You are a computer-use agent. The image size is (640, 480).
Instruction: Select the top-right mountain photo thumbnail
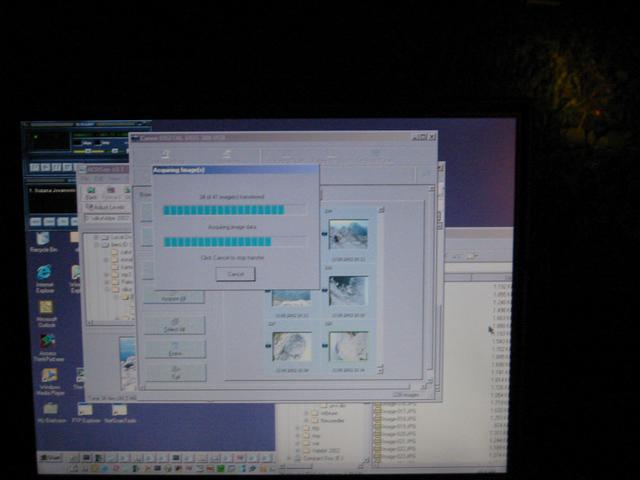347,234
